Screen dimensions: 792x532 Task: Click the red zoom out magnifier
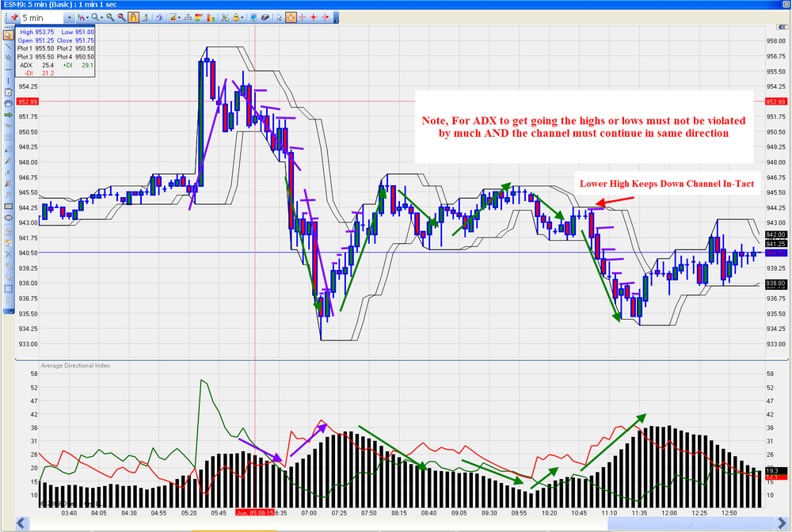[122, 17]
